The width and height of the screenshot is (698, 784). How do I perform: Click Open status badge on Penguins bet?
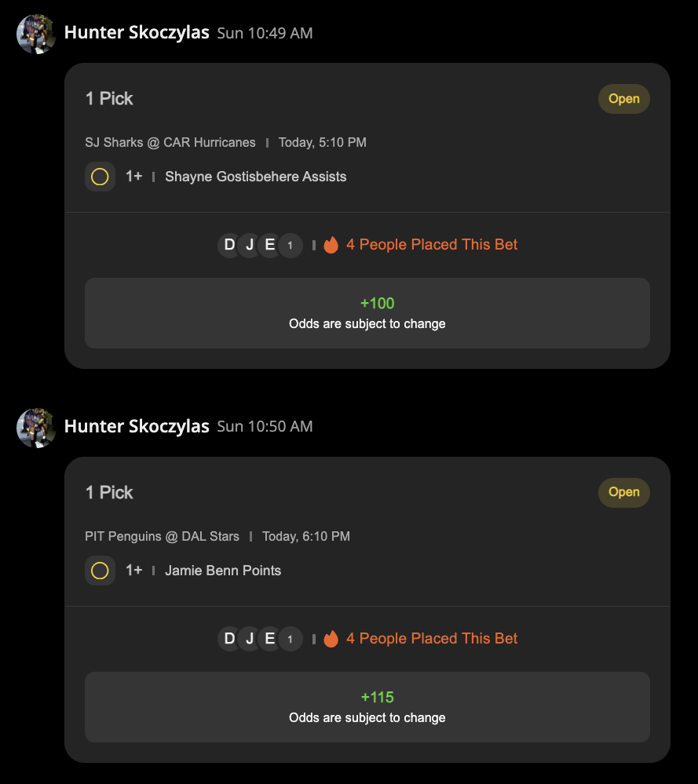click(x=624, y=493)
